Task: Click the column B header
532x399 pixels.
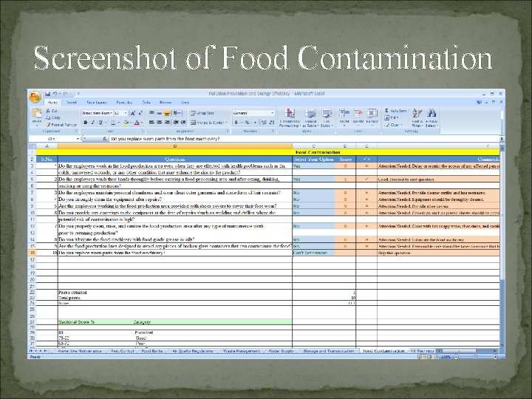Action: [174, 146]
